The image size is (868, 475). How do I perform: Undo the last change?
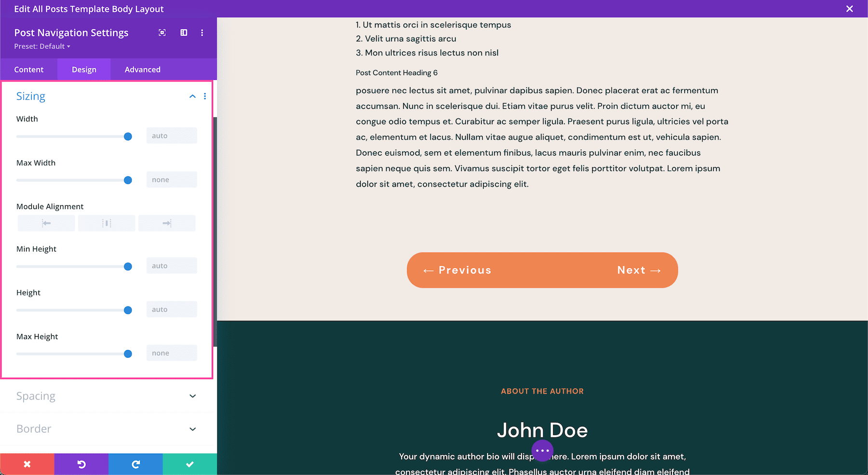81,464
